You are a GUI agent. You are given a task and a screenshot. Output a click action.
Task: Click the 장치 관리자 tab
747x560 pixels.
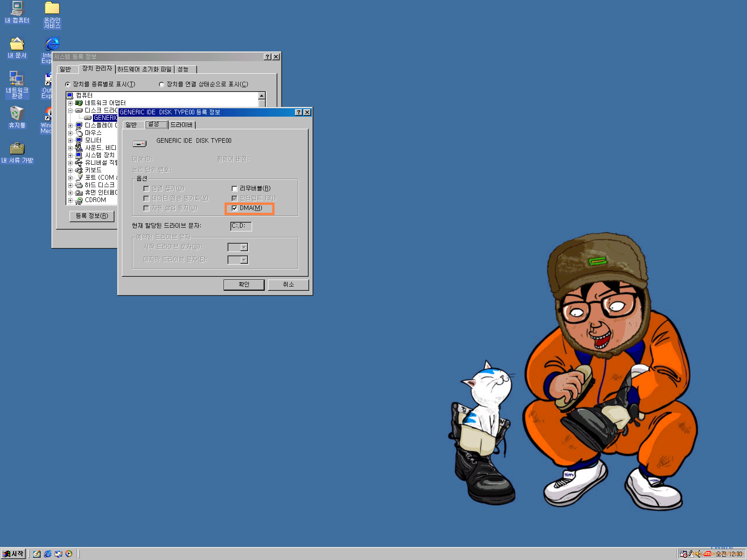click(x=97, y=68)
